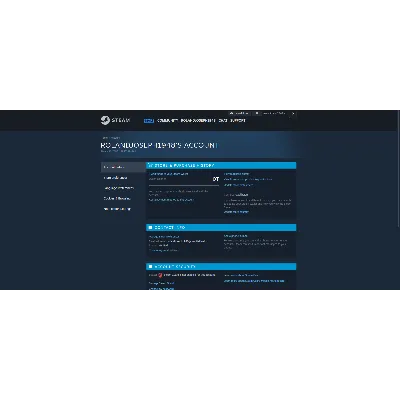Open the COMMUNITY menu
The image size is (400, 400).
coord(167,120)
